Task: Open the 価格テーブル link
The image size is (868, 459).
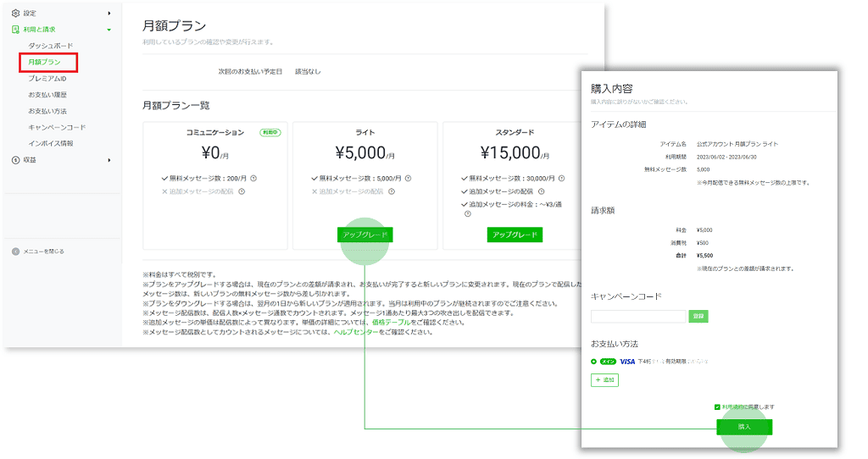Action: (x=390, y=323)
